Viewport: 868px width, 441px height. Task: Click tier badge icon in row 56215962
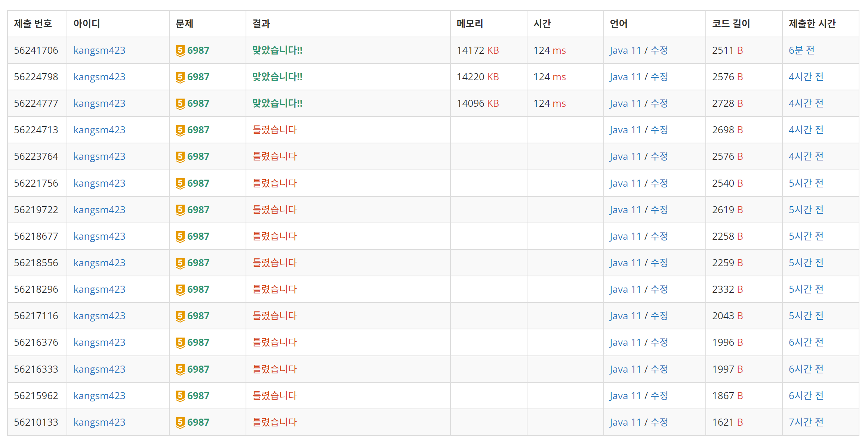pyautogui.click(x=180, y=396)
